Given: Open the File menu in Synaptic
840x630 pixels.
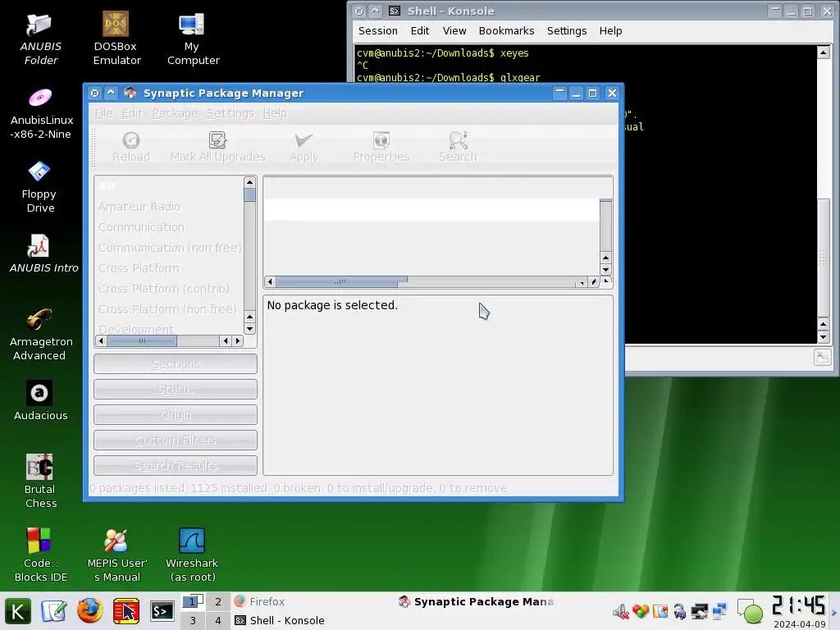Looking at the screenshot, I should (x=104, y=113).
